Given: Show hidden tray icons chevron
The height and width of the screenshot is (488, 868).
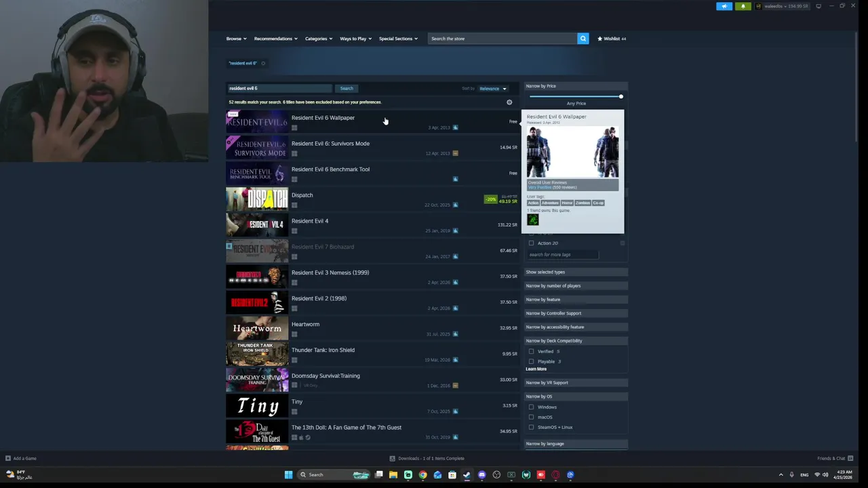Looking at the screenshot, I should (781, 474).
